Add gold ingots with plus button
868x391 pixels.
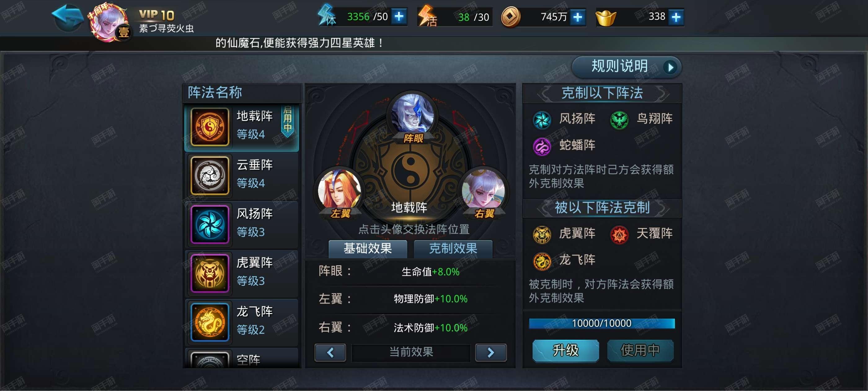676,17
